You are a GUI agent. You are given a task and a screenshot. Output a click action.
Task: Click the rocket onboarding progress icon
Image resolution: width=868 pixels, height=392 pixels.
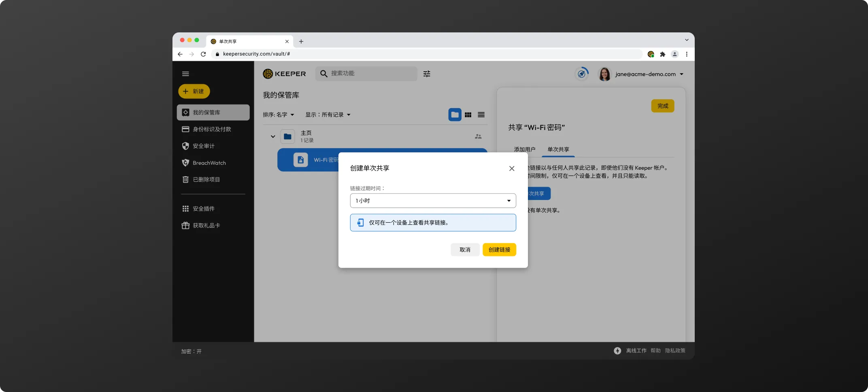point(582,74)
